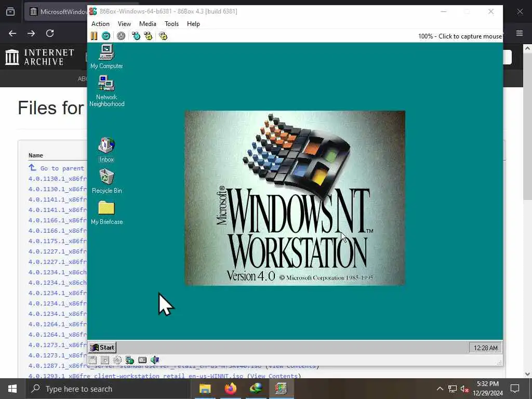Click the scroll up arrow of browser page
The image size is (532, 399).
(527, 48)
